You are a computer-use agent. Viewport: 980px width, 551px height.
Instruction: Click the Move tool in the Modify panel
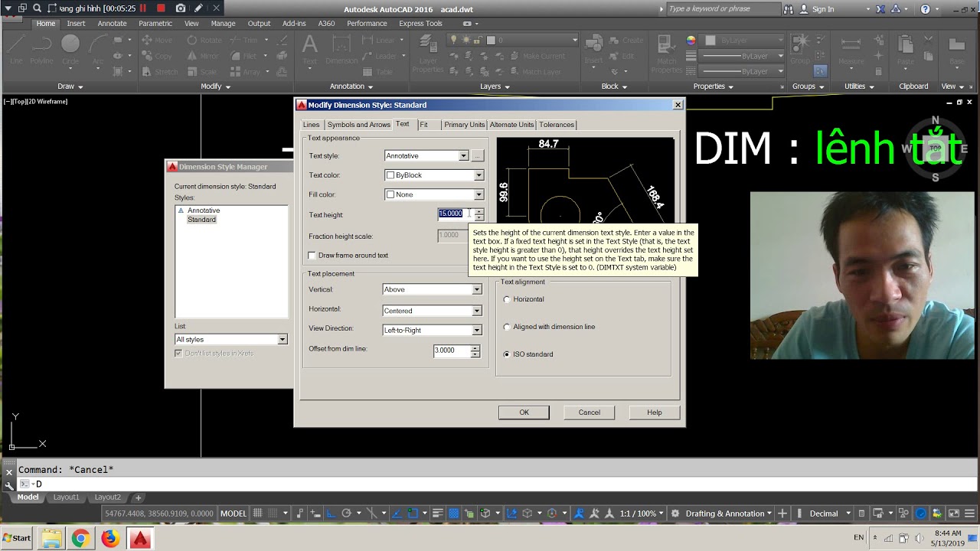coord(156,40)
